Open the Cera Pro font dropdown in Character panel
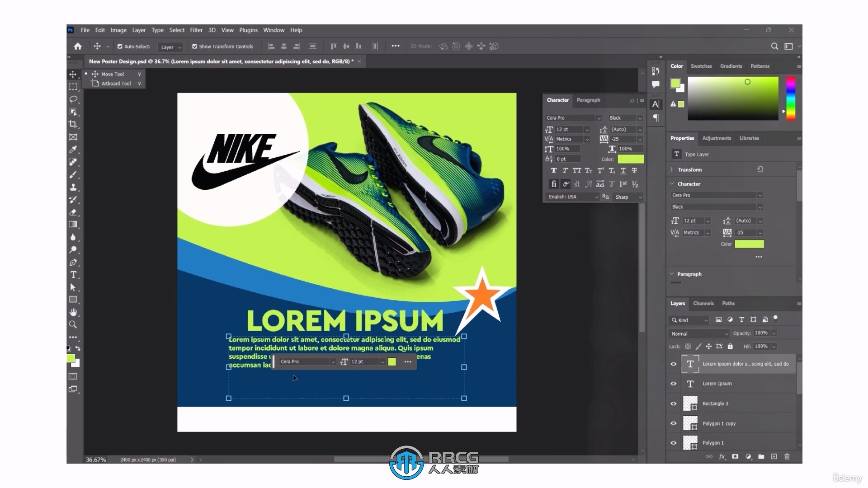The height and width of the screenshot is (488, 868). [x=573, y=118]
